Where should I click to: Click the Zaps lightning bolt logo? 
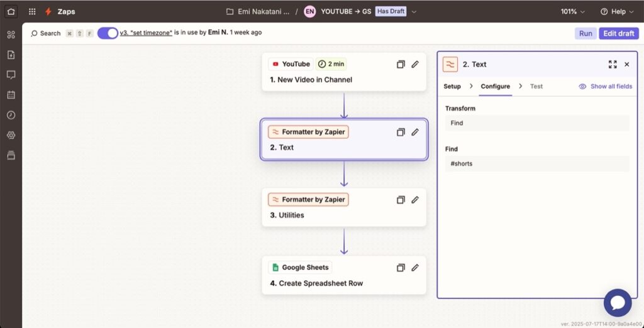[x=48, y=11]
